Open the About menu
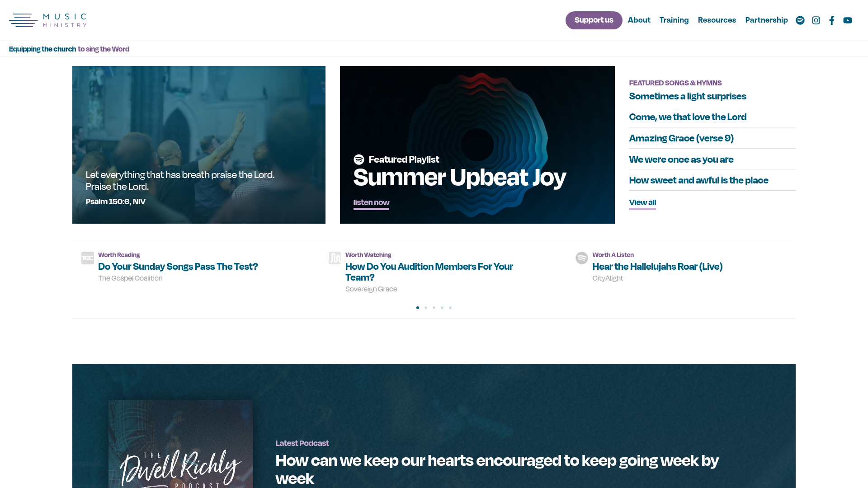This screenshot has width=868, height=488. 639,20
